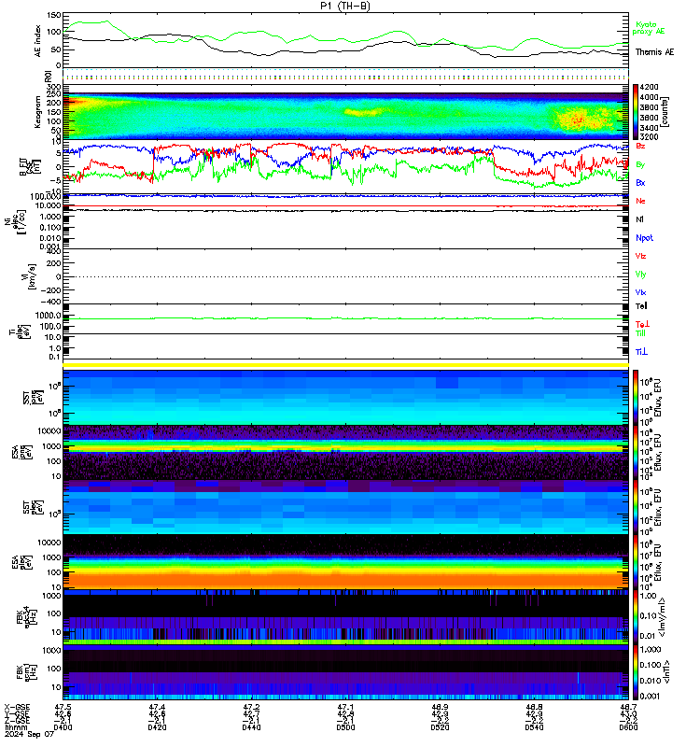Image resolution: width=700 pixels, height=747 pixels.
Task: Click the Eflux color bar beside ESA ion panel
Action: tap(636, 453)
